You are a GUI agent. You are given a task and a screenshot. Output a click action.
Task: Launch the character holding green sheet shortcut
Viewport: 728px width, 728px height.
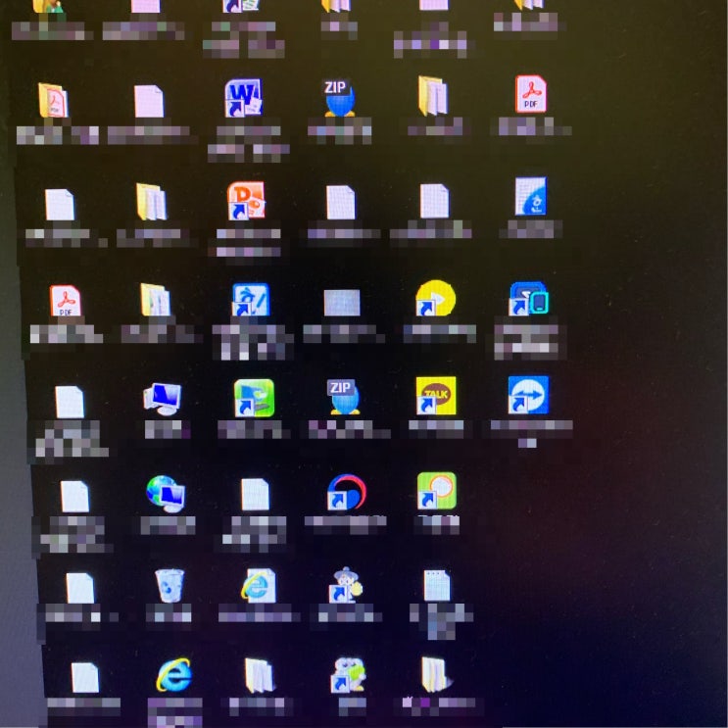tap(348, 674)
